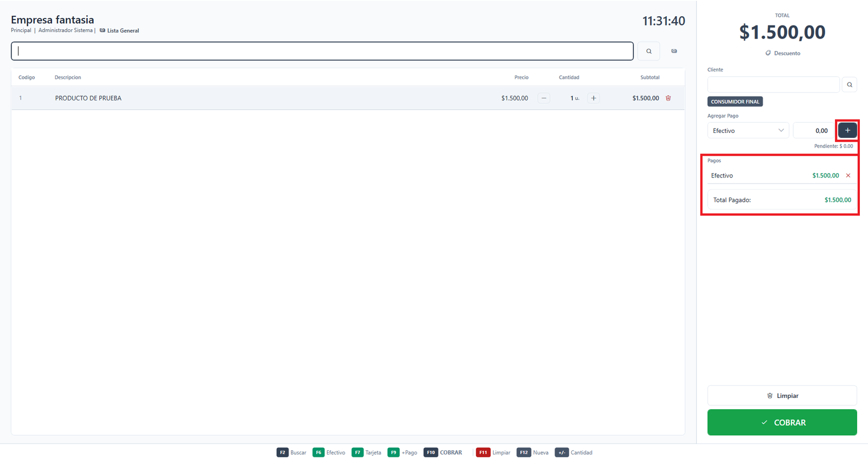This screenshot has height=458, width=868.
Task: Open the Efectivo payment method dropdown
Action: click(x=748, y=130)
